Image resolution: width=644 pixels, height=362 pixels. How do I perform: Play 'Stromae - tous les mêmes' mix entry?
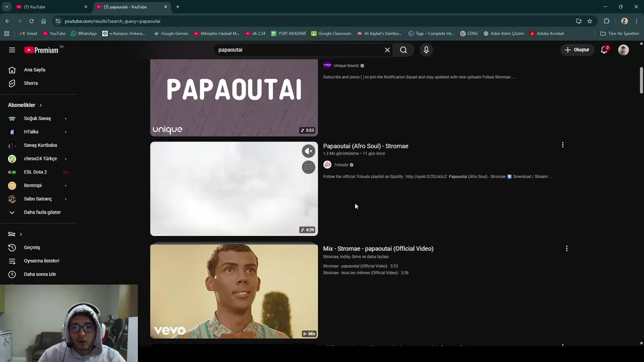coord(366,273)
